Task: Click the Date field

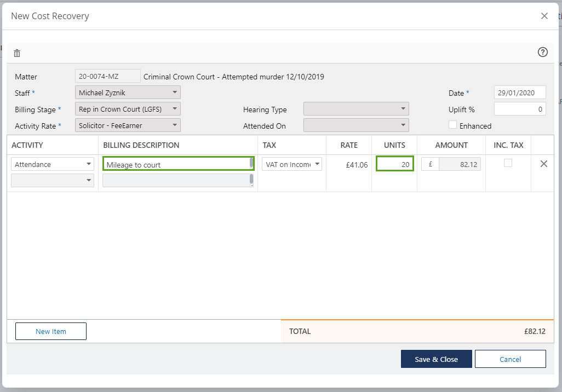Action: pyautogui.click(x=519, y=93)
